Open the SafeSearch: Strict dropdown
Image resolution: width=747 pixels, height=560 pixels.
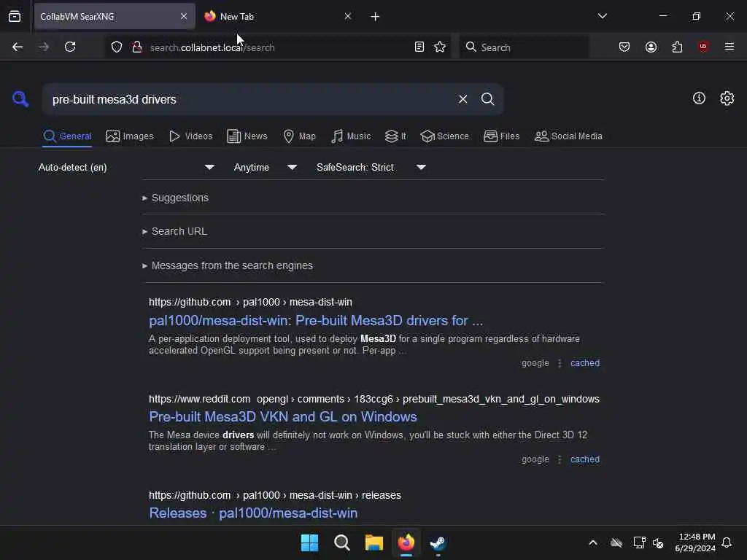371,168
